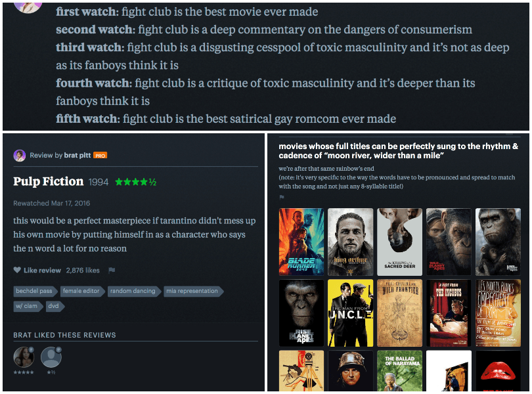Viewport: 532px width, 394px height.
Task: Open the Pulp Fiction title link
Action: click(48, 181)
